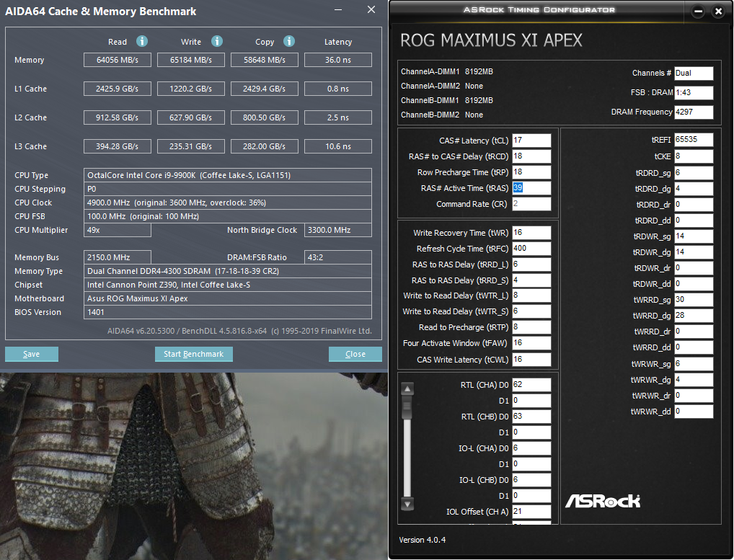Select the Memory Read 64056 MB/s cell
Image resolution: width=734 pixels, height=560 pixels.
[118, 60]
